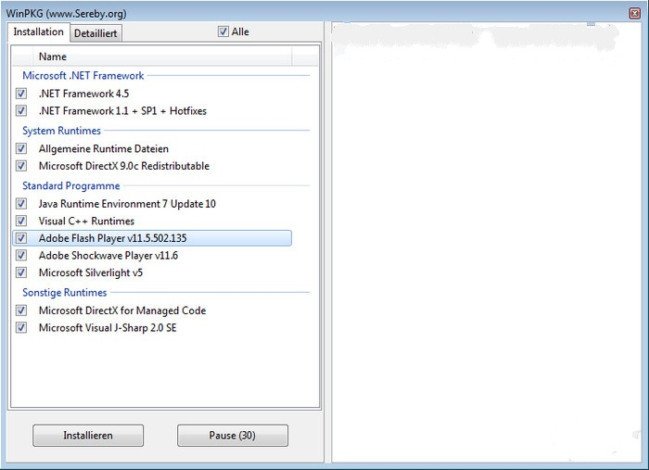Select Visual C++ Runtimes row text

[x=87, y=221]
